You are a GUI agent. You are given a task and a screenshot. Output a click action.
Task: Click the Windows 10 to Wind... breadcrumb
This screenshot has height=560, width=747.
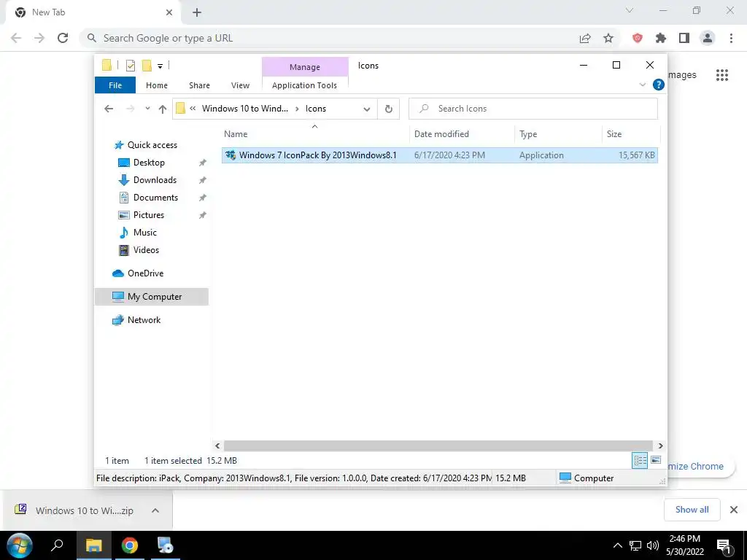[x=245, y=109]
